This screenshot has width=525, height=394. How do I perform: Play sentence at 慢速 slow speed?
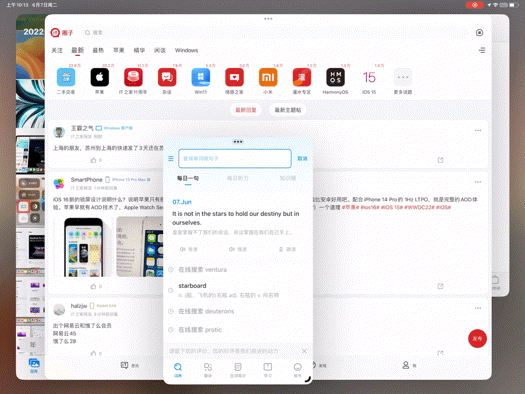click(238, 249)
